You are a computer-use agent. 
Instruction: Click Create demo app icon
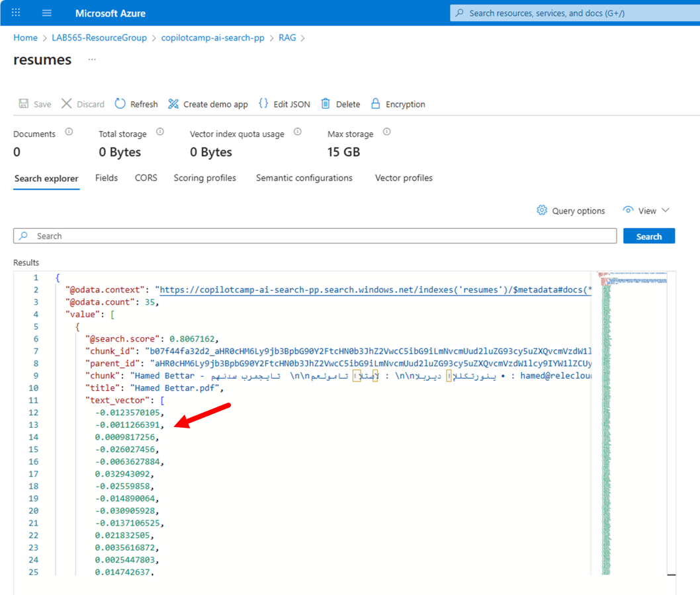(173, 104)
